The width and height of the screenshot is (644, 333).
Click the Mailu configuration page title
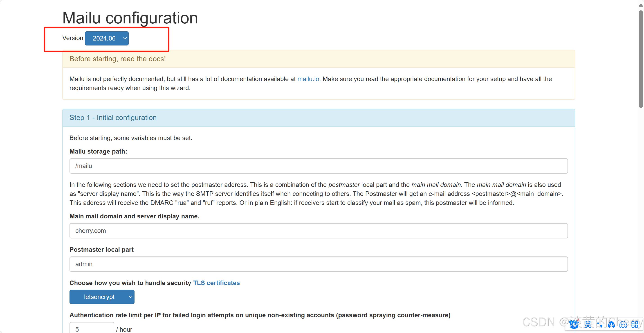tap(130, 18)
